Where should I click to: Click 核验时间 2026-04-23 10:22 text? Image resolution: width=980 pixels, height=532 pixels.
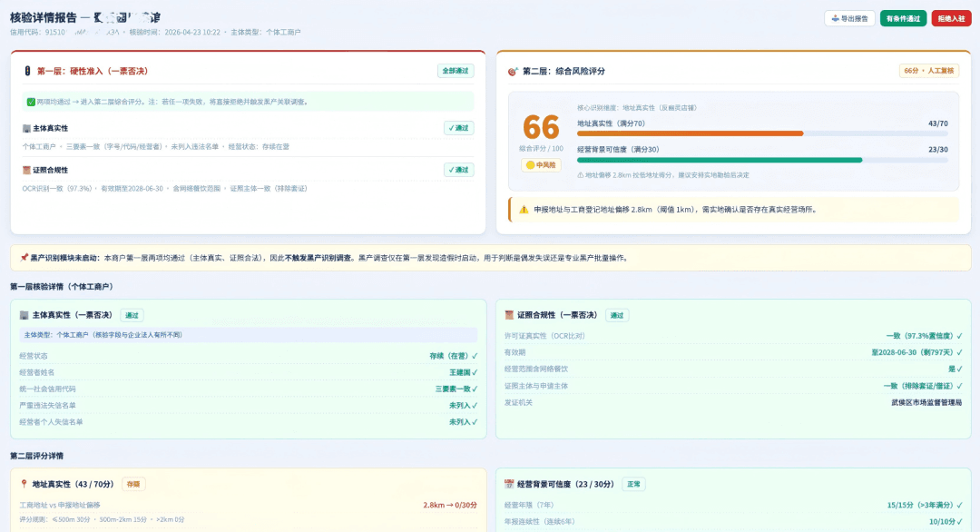pos(174,32)
